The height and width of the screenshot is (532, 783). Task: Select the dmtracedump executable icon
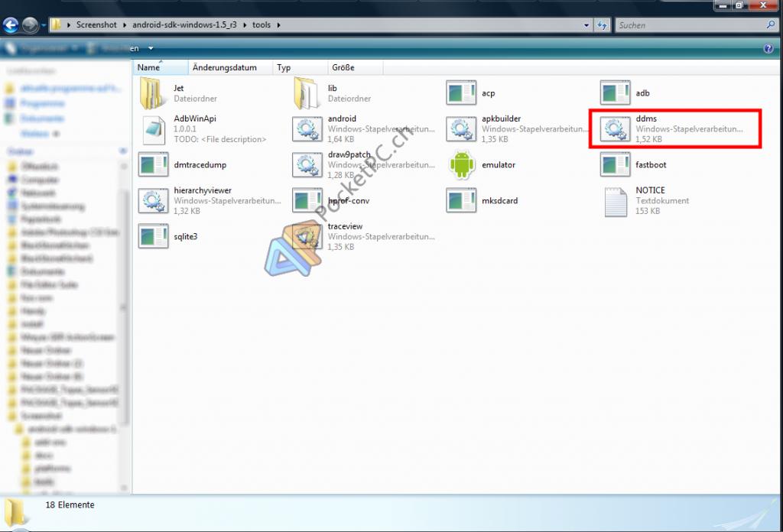click(x=153, y=165)
